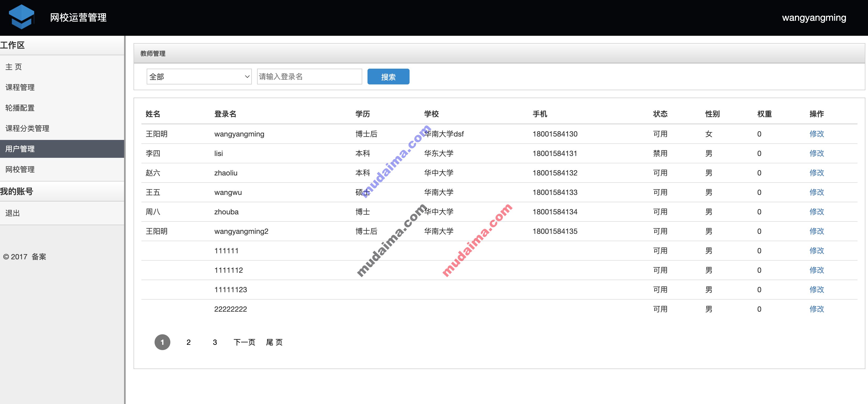Click 网校运营管理 header title
Viewport: 868px width, 404px height.
(78, 18)
